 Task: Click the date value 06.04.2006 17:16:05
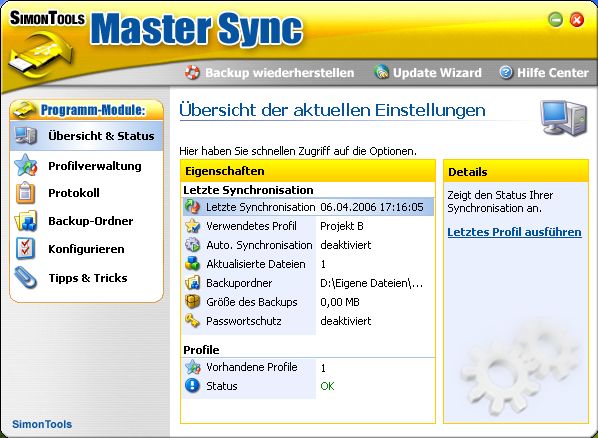pyautogui.click(x=372, y=207)
